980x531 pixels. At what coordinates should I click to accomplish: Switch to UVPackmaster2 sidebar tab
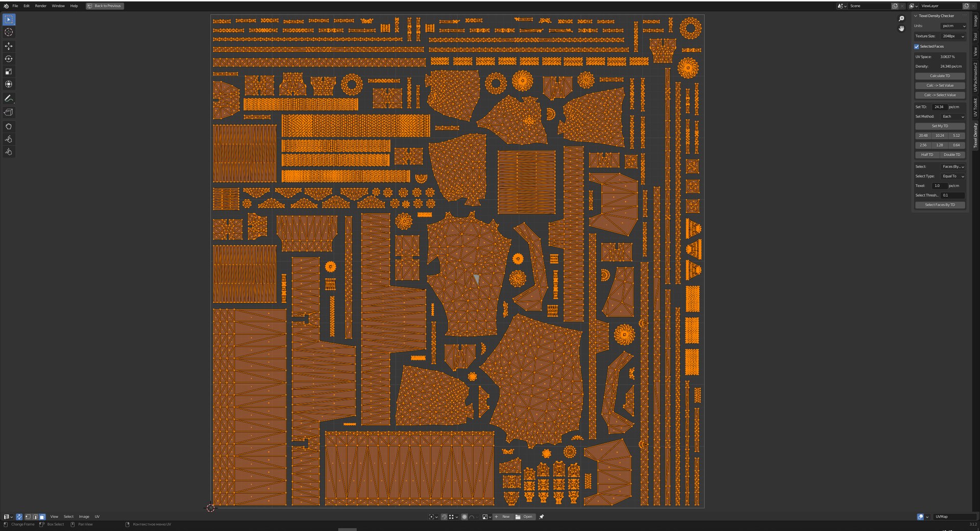click(975, 77)
